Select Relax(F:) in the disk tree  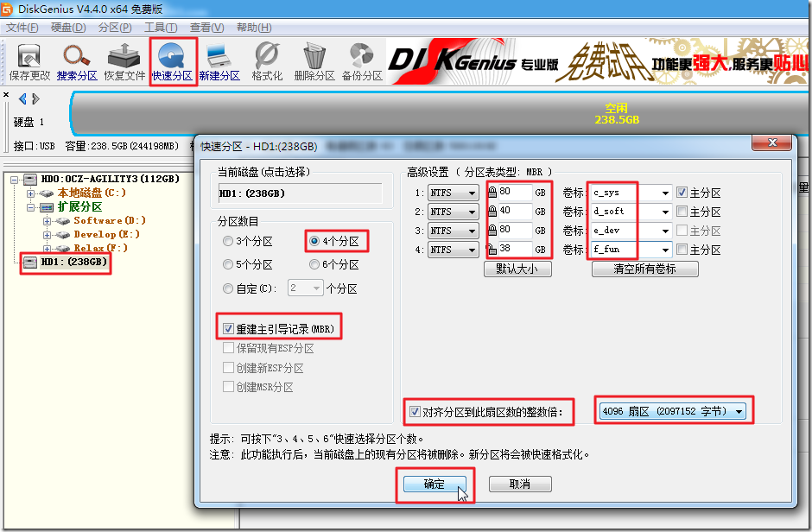point(100,248)
